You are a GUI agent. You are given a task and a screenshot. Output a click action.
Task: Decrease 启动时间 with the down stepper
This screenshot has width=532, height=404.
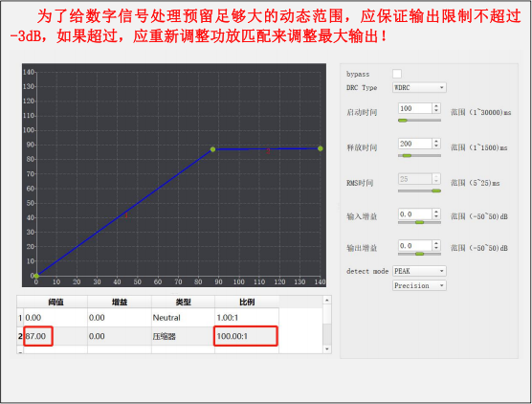436,111
